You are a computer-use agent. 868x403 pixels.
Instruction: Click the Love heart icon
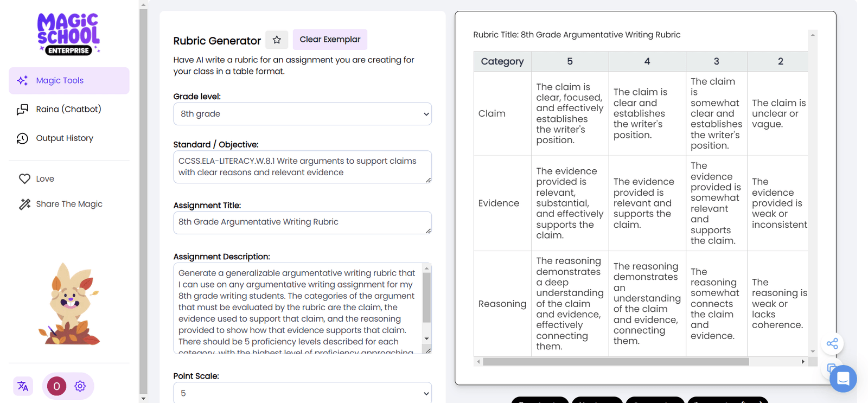click(x=25, y=178)
